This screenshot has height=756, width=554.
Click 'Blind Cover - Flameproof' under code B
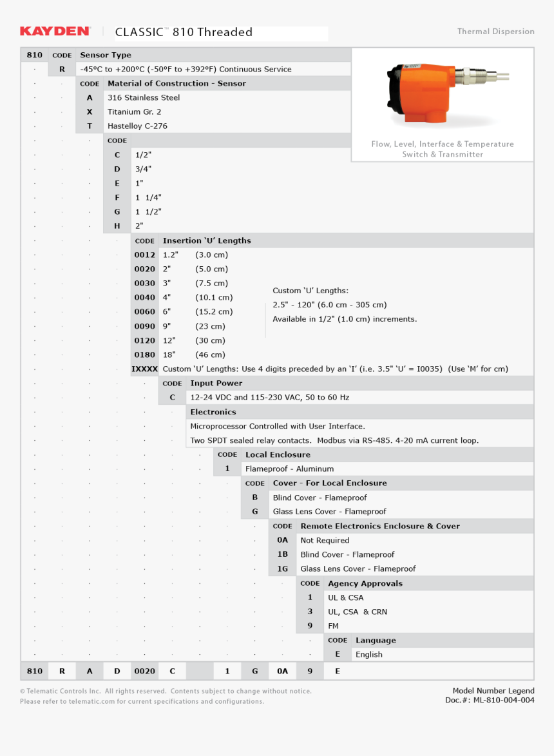pyautogui.click(x=320, y=498)
